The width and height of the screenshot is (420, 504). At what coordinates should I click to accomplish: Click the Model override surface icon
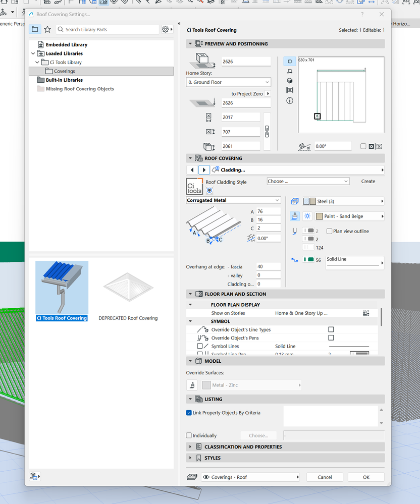coord(192,385)
